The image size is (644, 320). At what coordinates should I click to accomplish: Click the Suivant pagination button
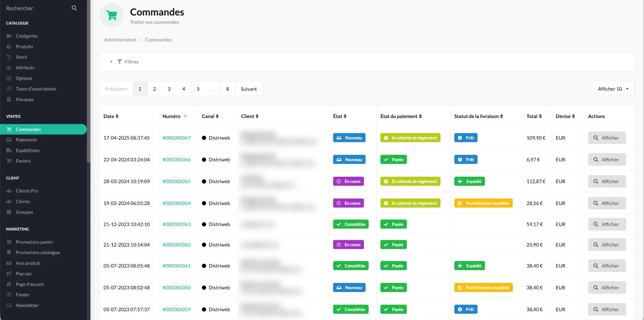click(x=249, y=89)
